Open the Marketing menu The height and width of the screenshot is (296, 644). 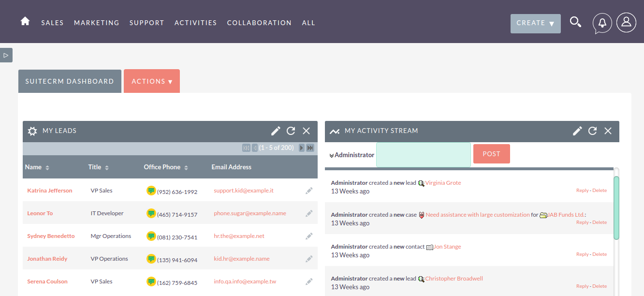(97, 23)
